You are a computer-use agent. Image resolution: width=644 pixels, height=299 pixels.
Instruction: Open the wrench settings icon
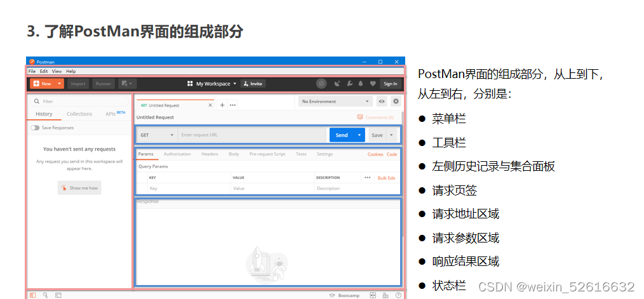click(349, 83)
